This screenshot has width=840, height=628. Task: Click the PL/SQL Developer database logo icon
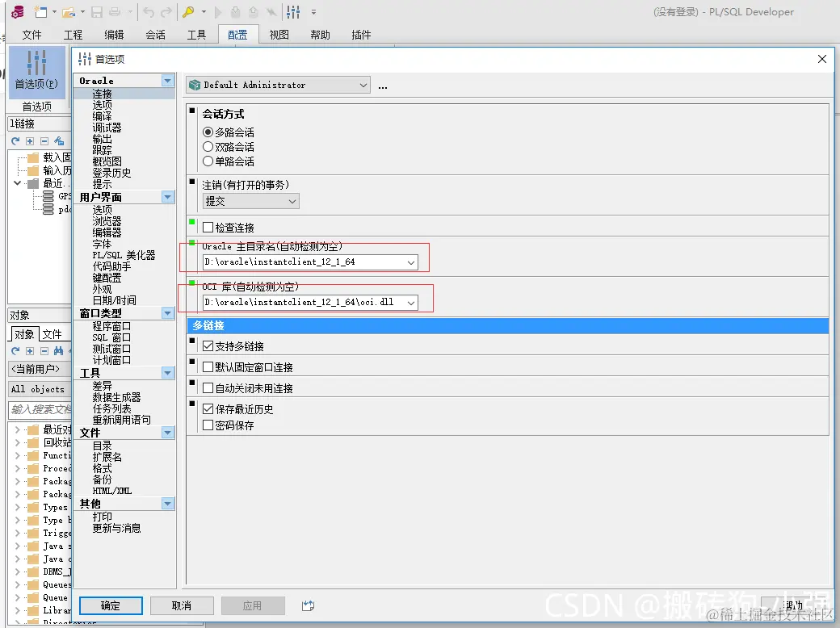(x=18, y=11)
